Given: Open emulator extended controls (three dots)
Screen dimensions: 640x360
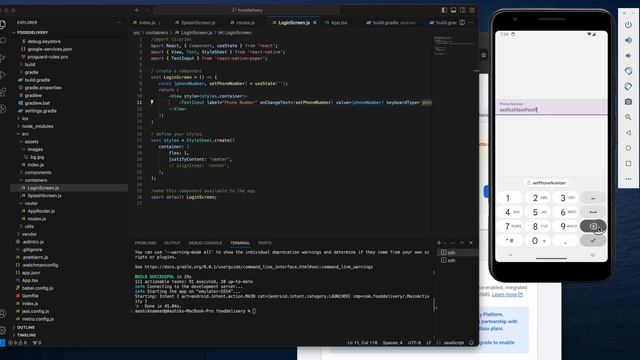Looking at the screenshot, I should coord(628,179).
